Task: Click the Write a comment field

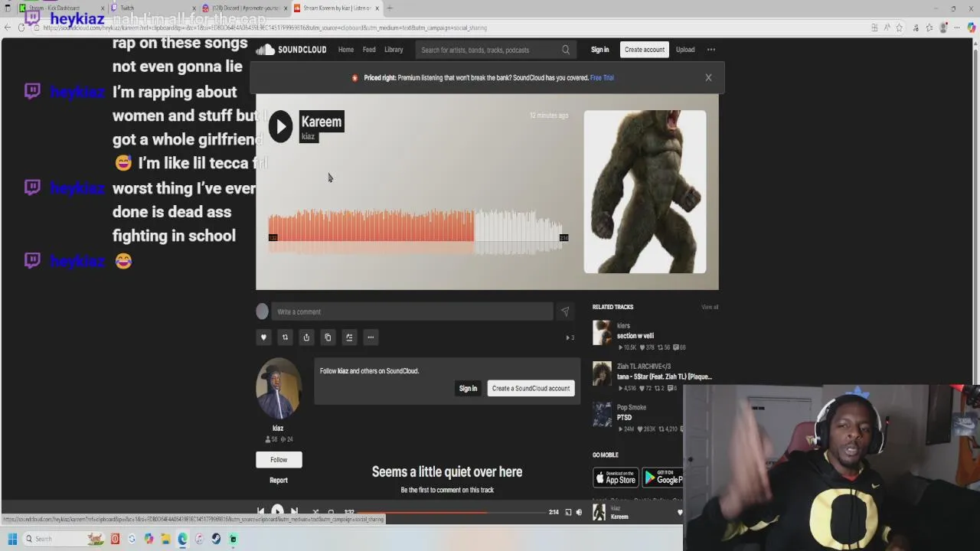Action: click(412, 311)
